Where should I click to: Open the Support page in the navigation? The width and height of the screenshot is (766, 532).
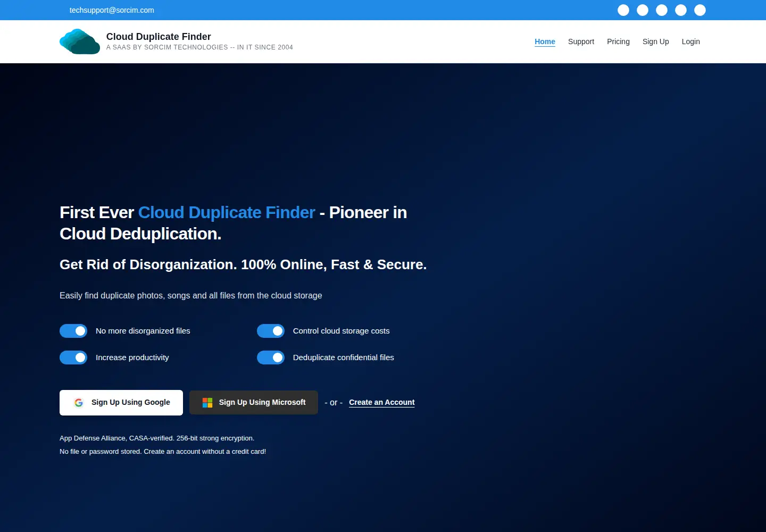pos(581,41)
